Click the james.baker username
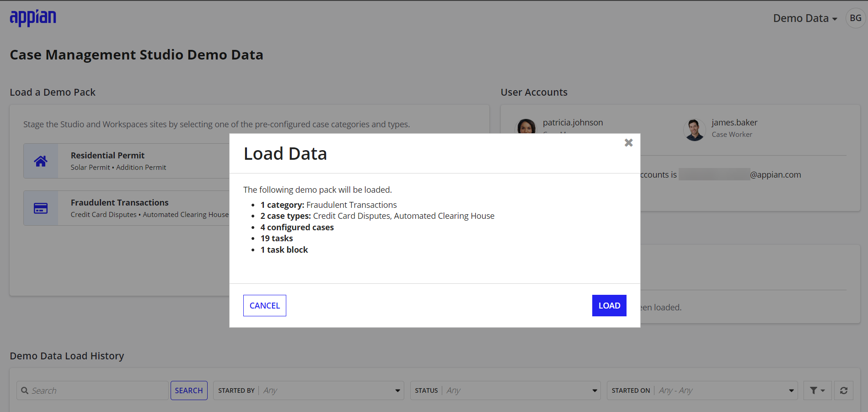 734,123
